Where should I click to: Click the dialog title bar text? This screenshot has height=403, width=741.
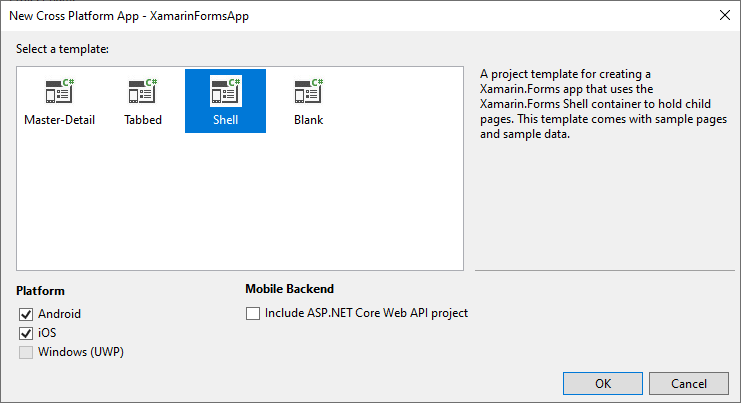point(127,15)
